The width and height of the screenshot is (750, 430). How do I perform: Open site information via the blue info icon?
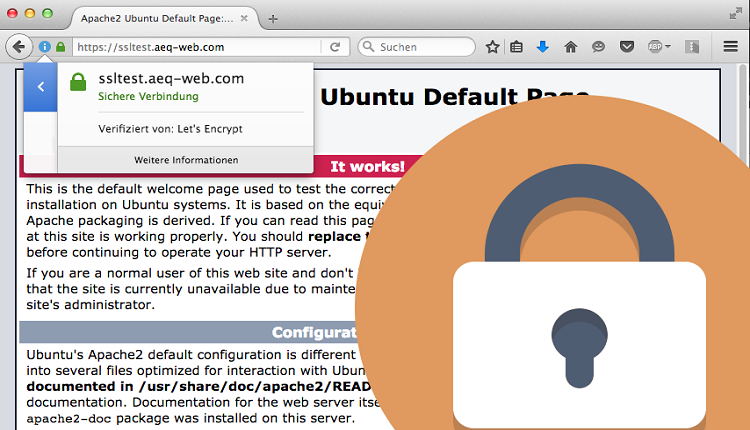tap(44, 47)
